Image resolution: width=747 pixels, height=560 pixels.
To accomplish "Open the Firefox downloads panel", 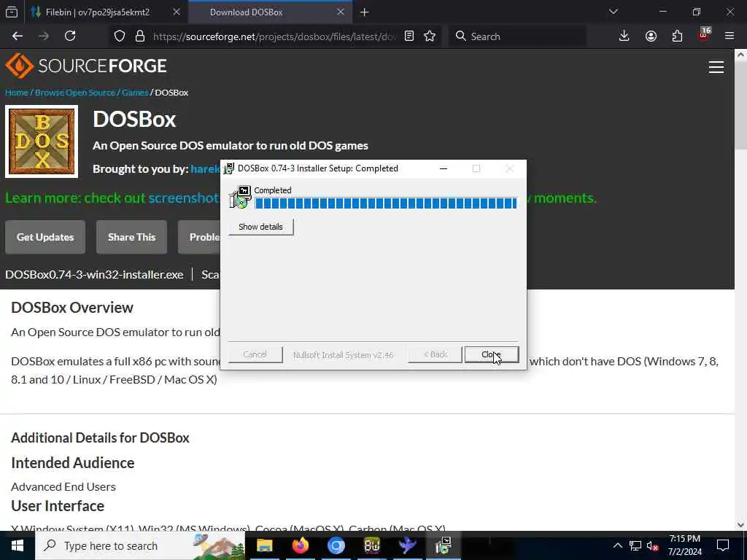I will coord(624,36).
